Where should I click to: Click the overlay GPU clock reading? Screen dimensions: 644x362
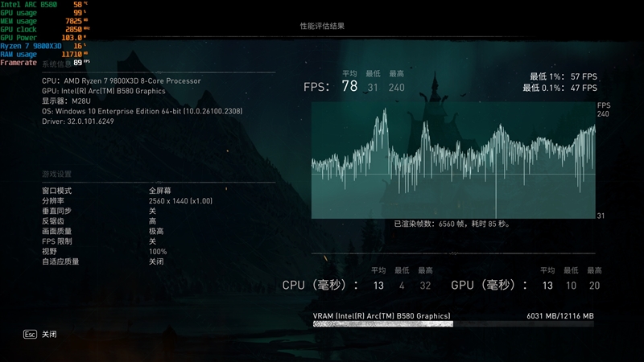(45, 30)
